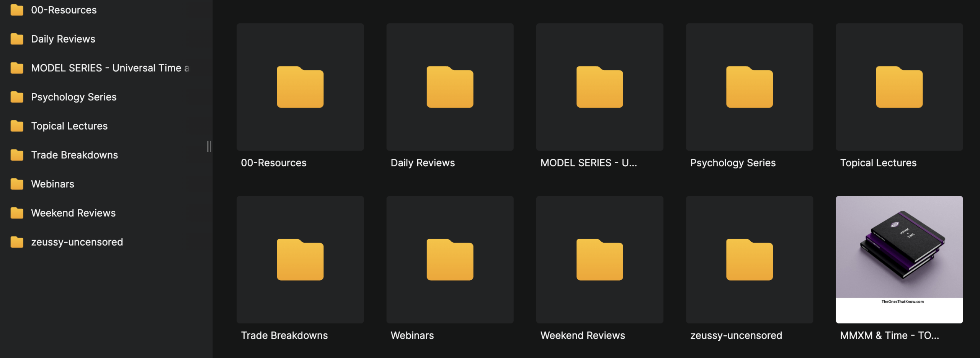The height and width of the screenshot is (358, 980).
Task: Select Daily Reviews in the sidebar
Action: tap(63, 39)
